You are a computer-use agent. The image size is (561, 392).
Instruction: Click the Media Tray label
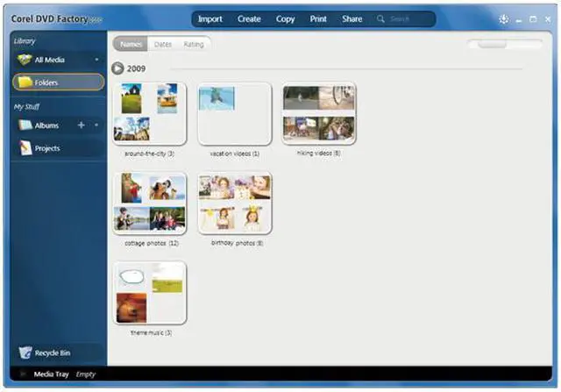[x=51, y=374]
